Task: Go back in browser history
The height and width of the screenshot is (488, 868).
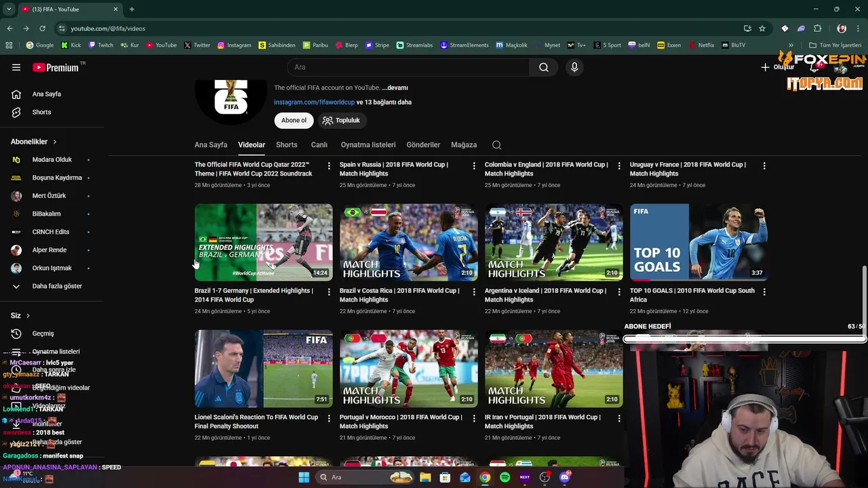Action: 9,28
